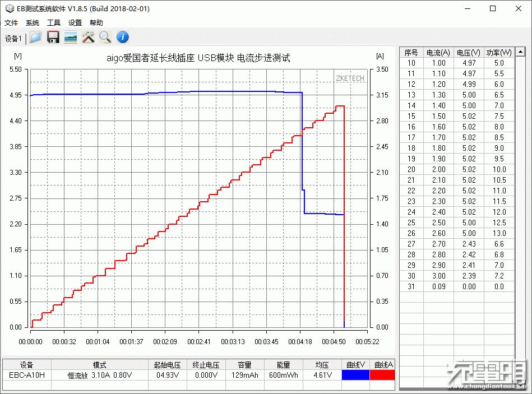Click the red 曲线A color swatch
The image size is (532, 394).
pyautogui.click(x=382, y=375)
